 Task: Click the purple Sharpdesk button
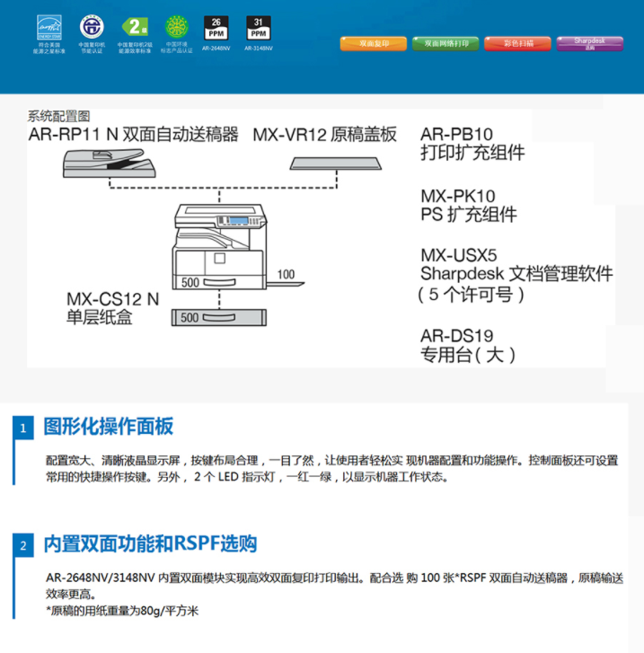590,44
